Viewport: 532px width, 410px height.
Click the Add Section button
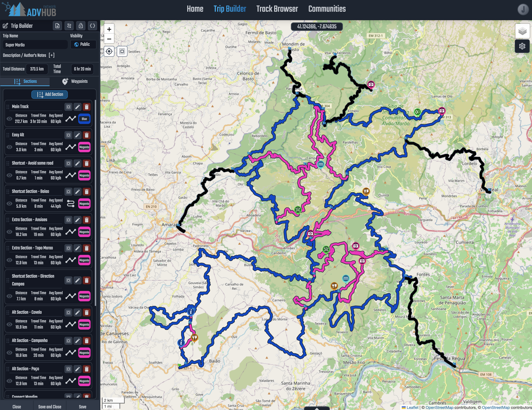point(50,94)
